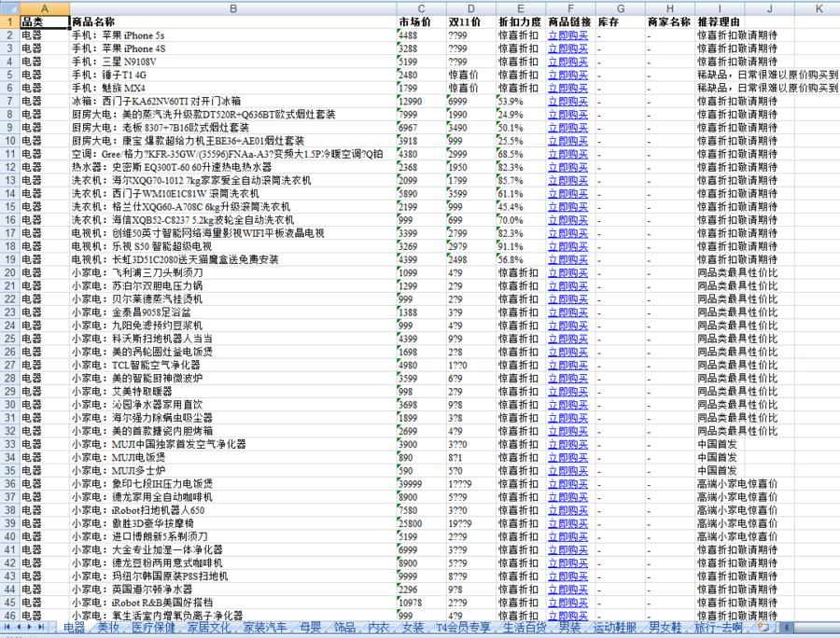Open the 运动鞋服 sheet tab
840x638 pixels.
point(614,627)
